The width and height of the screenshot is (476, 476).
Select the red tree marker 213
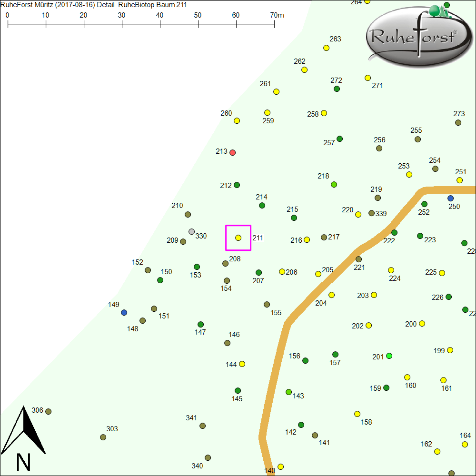(x=232, y=153)
